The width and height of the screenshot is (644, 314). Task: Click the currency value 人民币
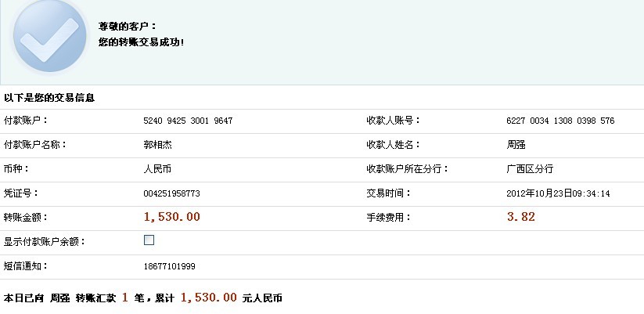pyautogui.click(x=157, y=169)
